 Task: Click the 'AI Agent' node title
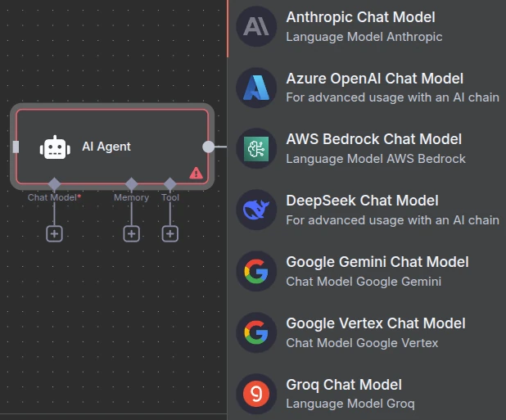click(x=106, y=147)
